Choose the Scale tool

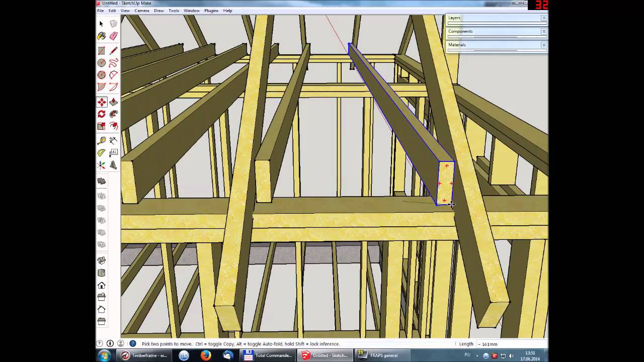101,126
